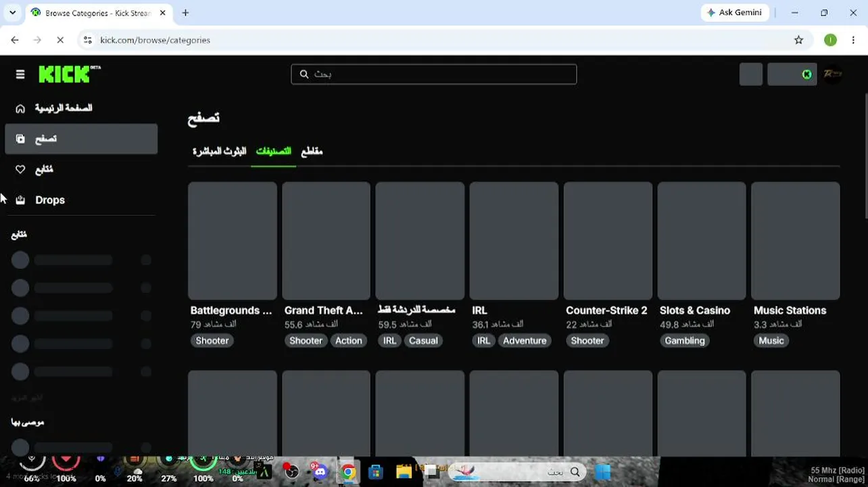Click the Counter-Strike 2 title link
This screenshot has height=487, width=868.
[606, 310]
